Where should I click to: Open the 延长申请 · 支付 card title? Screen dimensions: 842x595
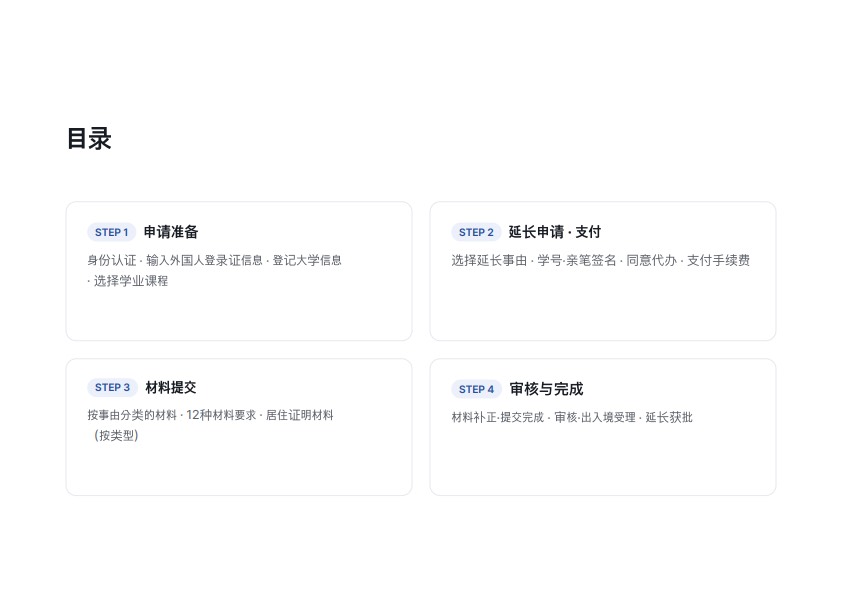(554, 232)
